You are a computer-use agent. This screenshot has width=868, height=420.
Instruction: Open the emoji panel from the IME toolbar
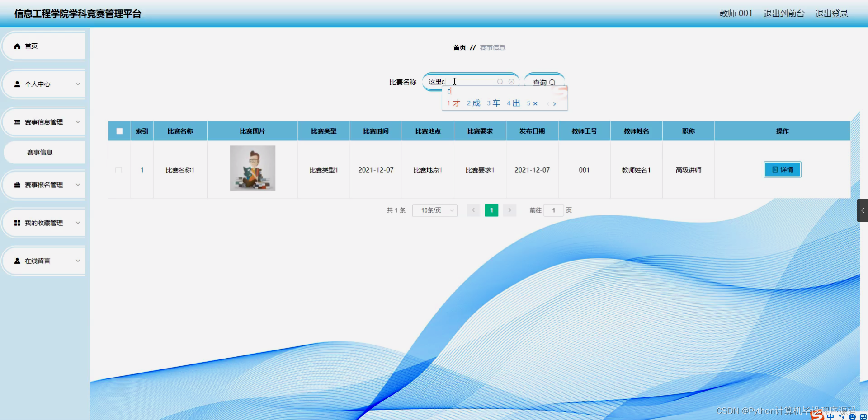pos(852,416)
